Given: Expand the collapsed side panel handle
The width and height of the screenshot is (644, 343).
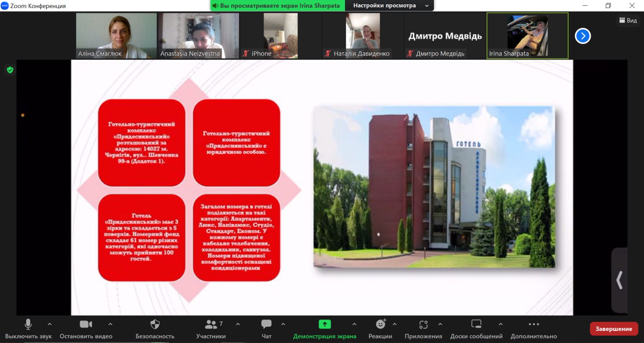Looking at the screenshot, I should pyautogui.click(x=619, y=280).
